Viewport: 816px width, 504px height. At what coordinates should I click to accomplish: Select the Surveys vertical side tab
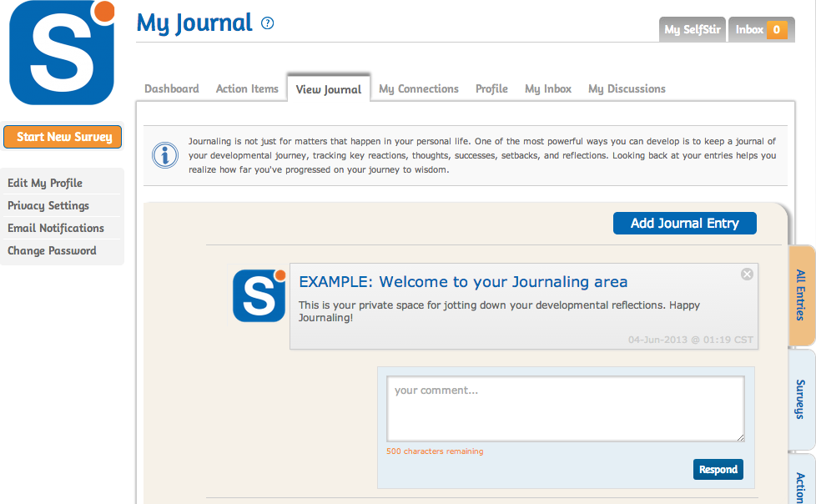coord(801,399)
